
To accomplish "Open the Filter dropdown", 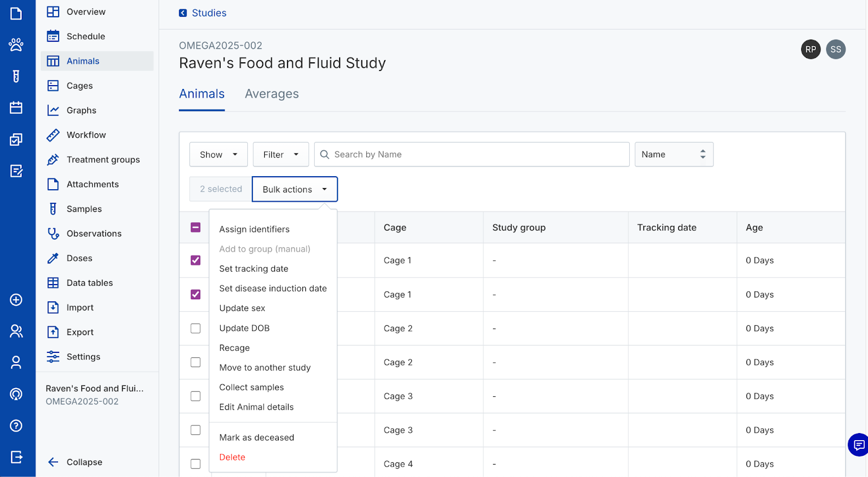I will pyautogui.click(x=280, y=154).
